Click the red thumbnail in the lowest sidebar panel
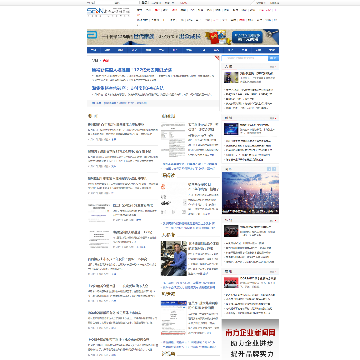 click(x=231, y=283)
